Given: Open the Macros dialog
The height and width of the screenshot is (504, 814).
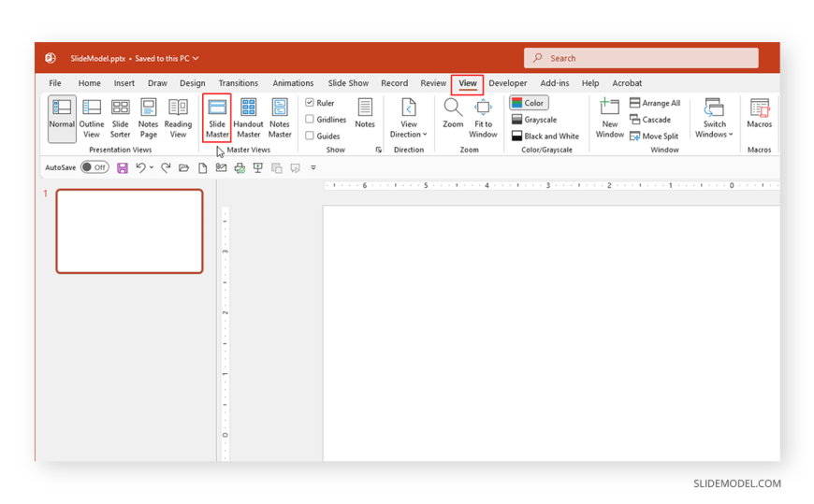Looking at the screenshot, I should (x=759, y=113).
